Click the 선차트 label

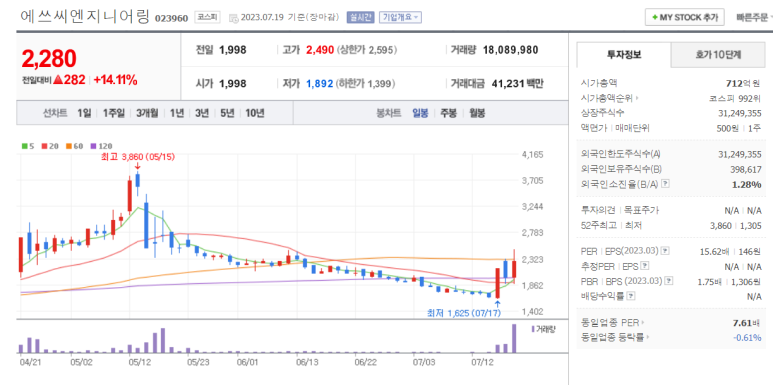tap(54, 113)
